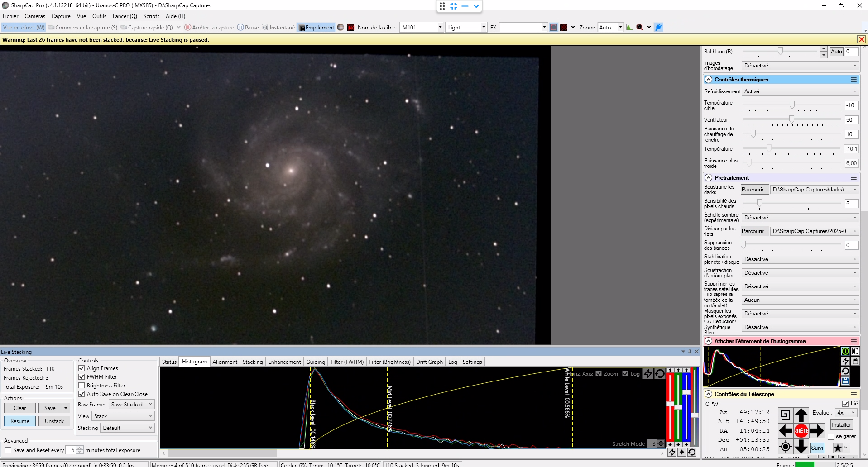
Task: Click the Suivi tracking button
Action: coord(817,448)
